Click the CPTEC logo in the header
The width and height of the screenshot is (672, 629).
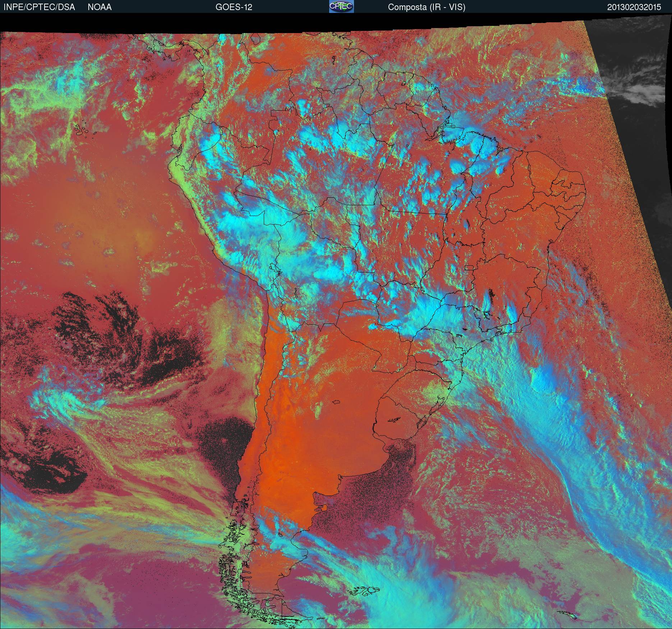click(x=341, y=7)
